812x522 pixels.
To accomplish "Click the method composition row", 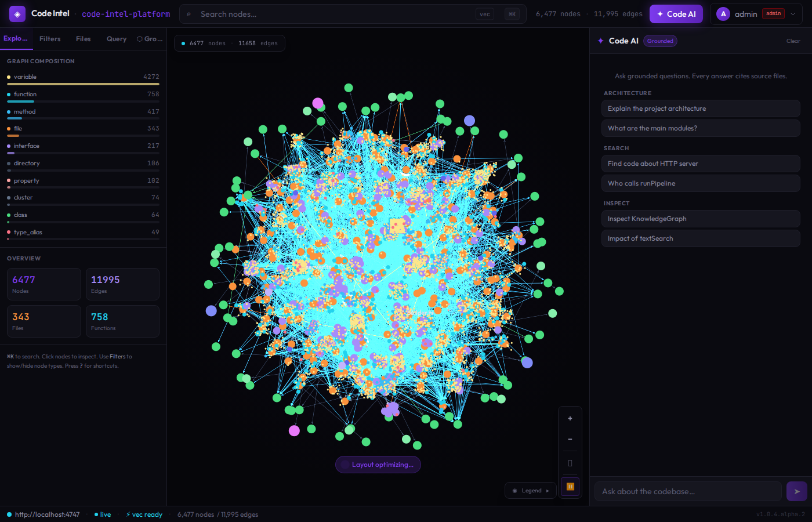I will pos(83,113).
